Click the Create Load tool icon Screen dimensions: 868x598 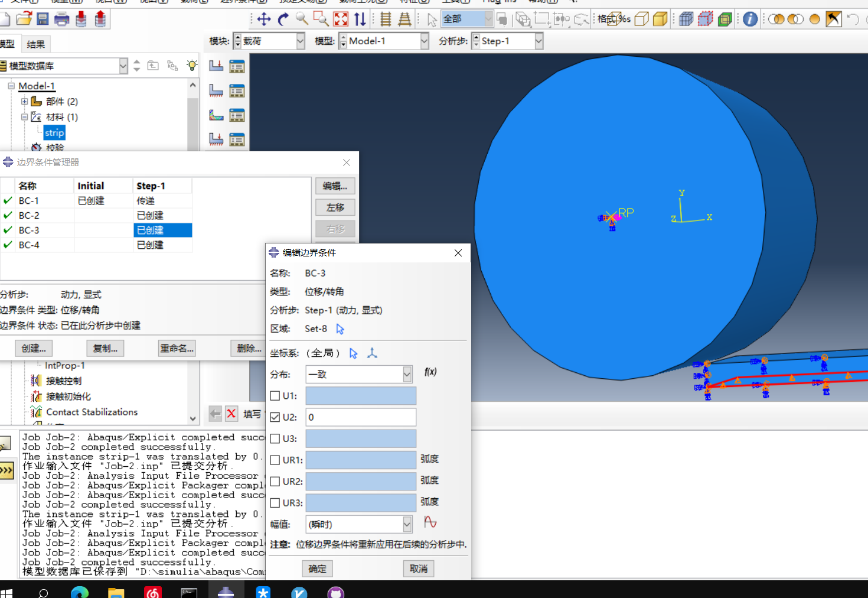point(216,66)
